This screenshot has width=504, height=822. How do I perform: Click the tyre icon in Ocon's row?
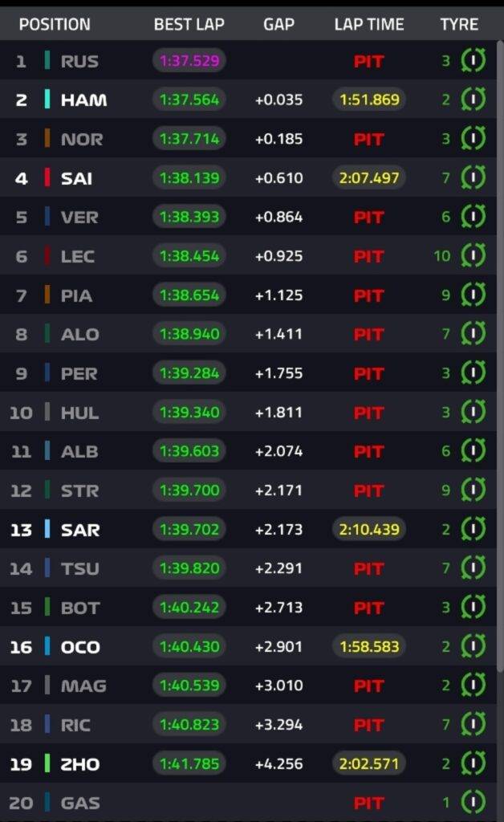474,647
